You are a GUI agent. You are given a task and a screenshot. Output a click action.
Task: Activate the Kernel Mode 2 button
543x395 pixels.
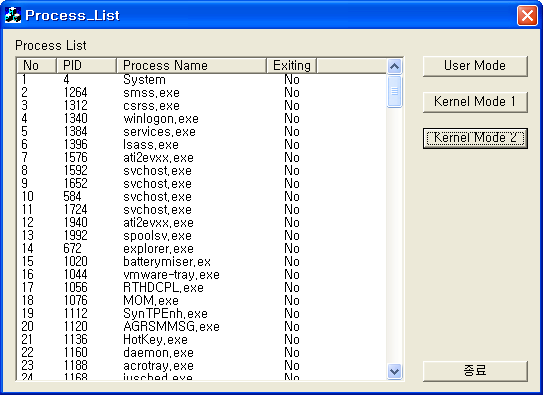[475, 138]
